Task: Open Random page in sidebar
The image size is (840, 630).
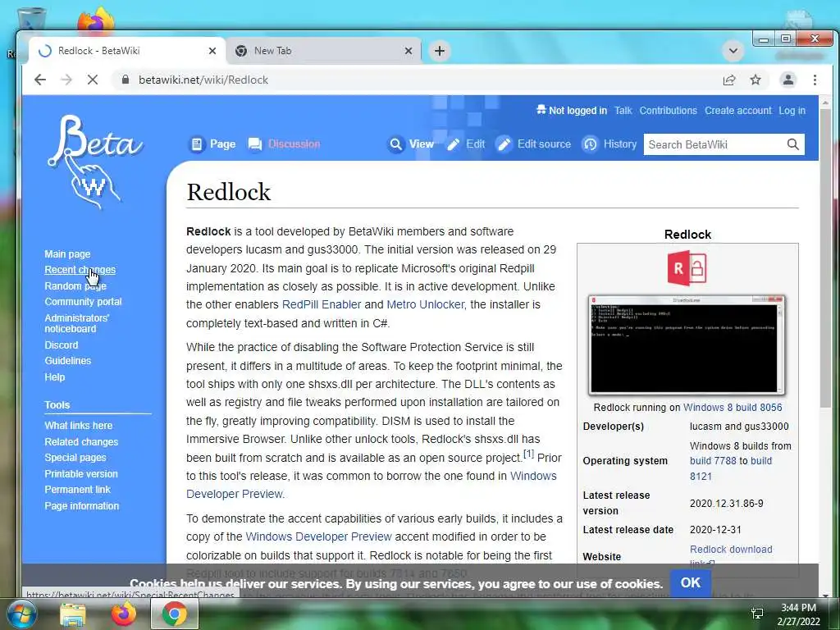Action: coord(75,286)
